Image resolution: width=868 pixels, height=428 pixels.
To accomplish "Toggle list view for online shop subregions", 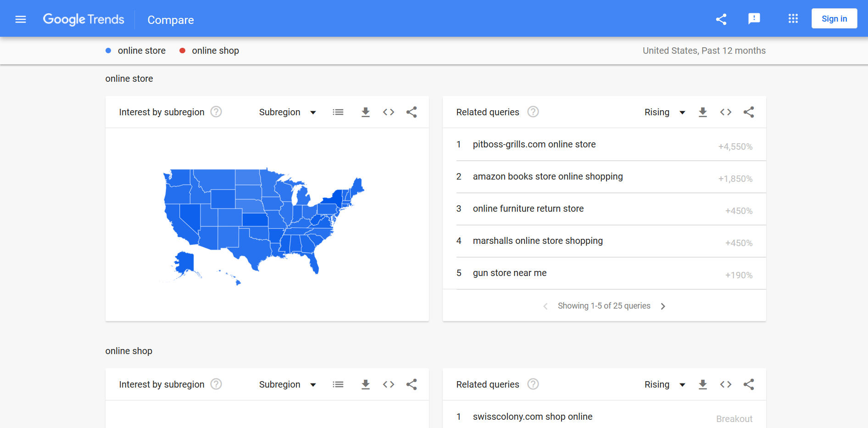I will (338, 384).
